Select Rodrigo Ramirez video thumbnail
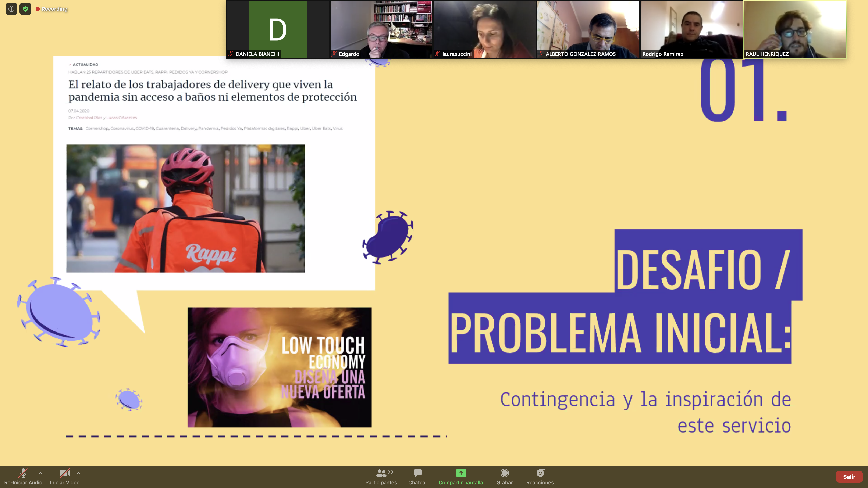Viewport: 868px width, 488px height. click(x=691, y=29)
